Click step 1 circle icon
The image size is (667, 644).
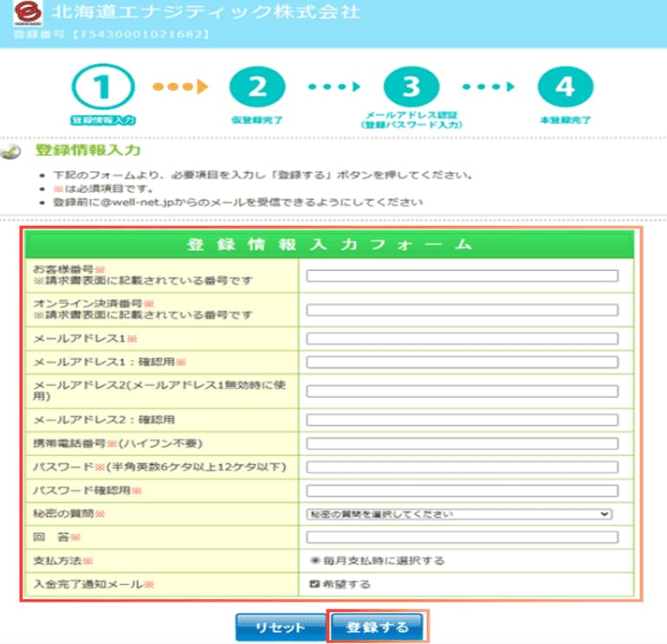click(x=103, y=87)
